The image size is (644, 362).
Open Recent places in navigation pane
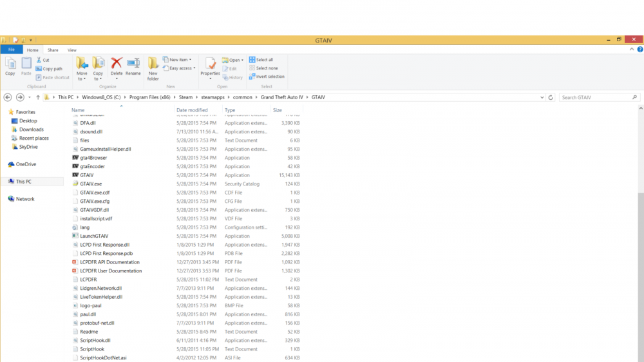pyautogui.click(x=33, y=138)
